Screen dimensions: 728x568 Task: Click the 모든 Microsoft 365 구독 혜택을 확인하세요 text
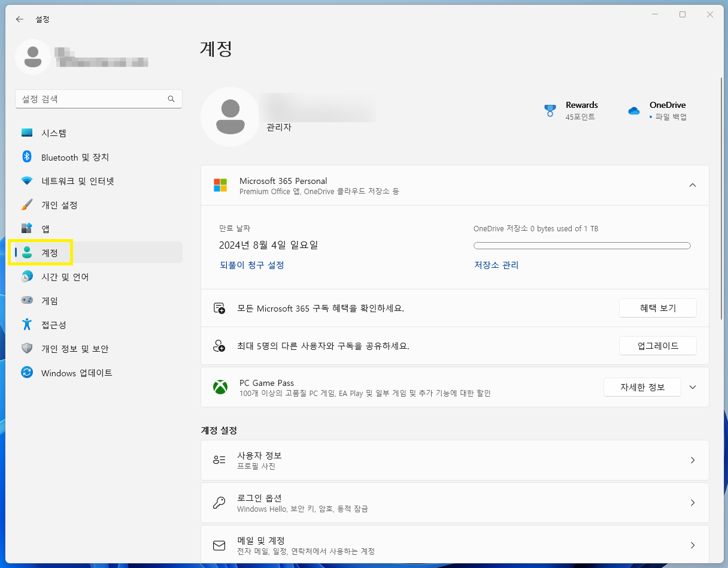point(321,308)
